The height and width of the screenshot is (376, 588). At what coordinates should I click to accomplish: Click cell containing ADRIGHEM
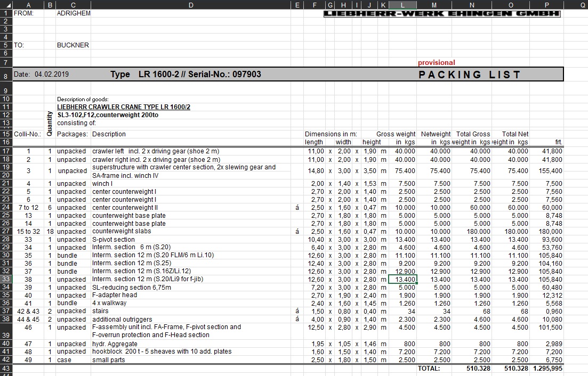coord(74,13)
